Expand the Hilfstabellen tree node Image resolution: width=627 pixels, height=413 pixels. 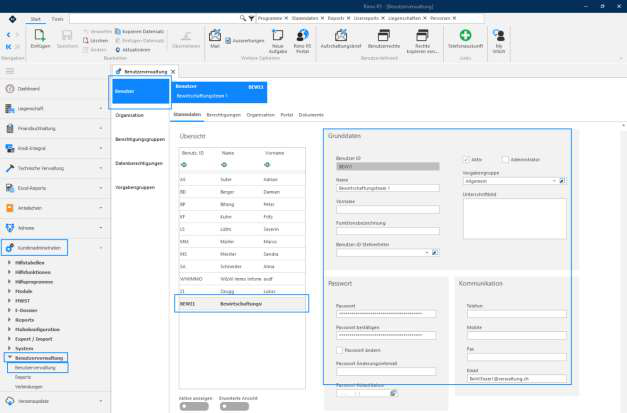click(x=10, y=263)
